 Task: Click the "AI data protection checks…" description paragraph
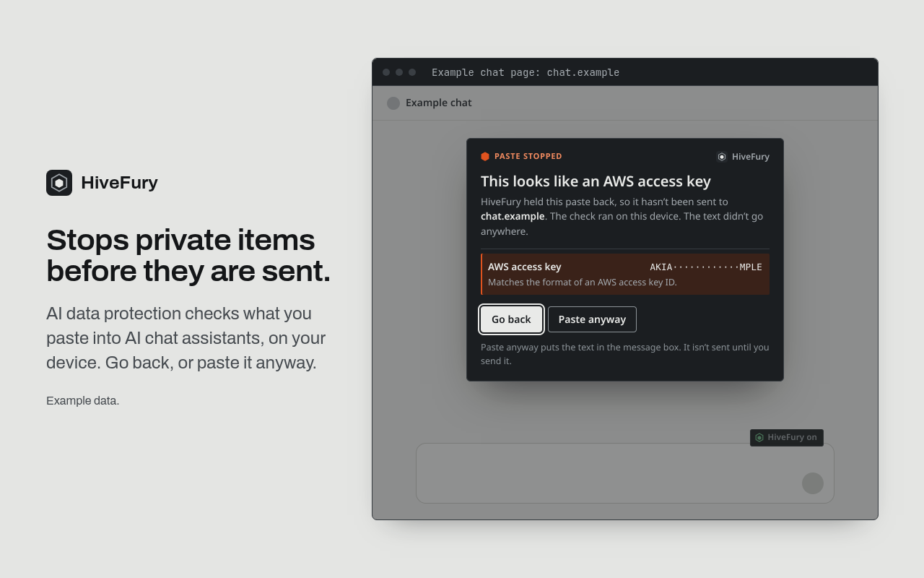tap(186, 338)
